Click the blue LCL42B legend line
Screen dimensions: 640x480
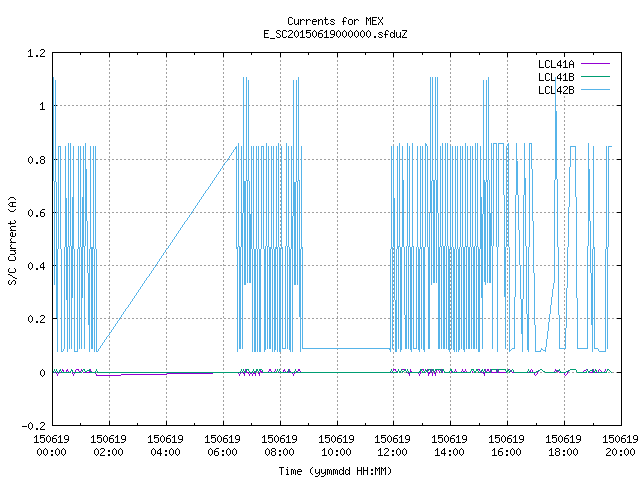pyautogui.click(x=595, y=90)
